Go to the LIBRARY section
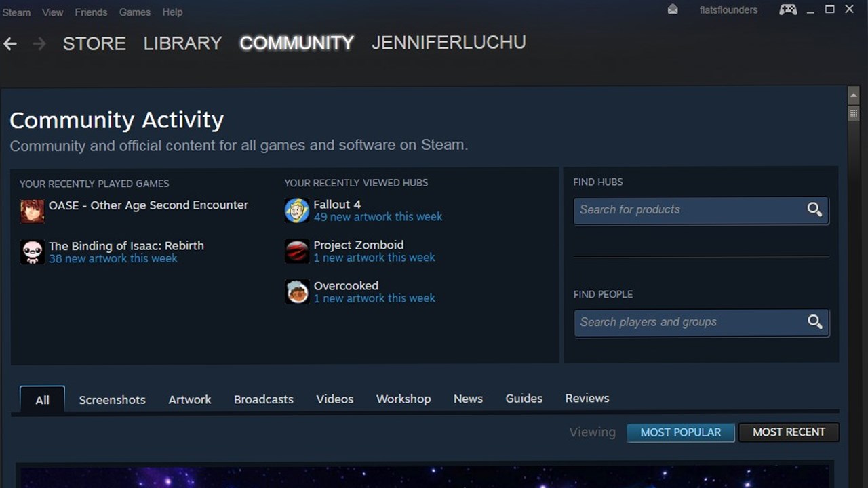The width and height of the screenshot is (868, 488). [182, 43]
